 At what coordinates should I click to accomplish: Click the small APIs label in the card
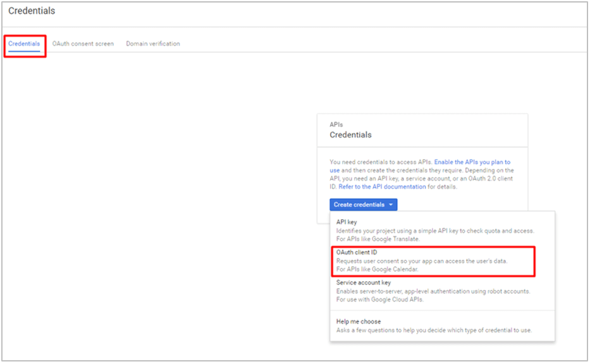click(336, 124)
